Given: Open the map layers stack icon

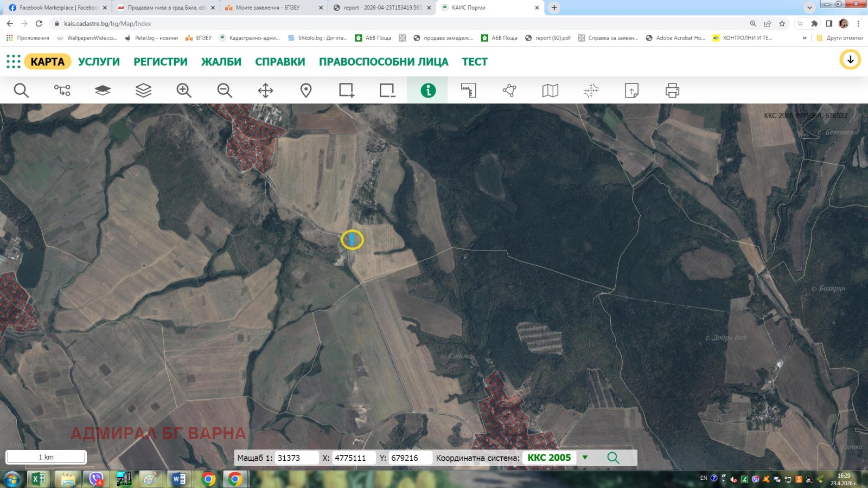Looking at the screenshot, I should (x=143, y=90).
